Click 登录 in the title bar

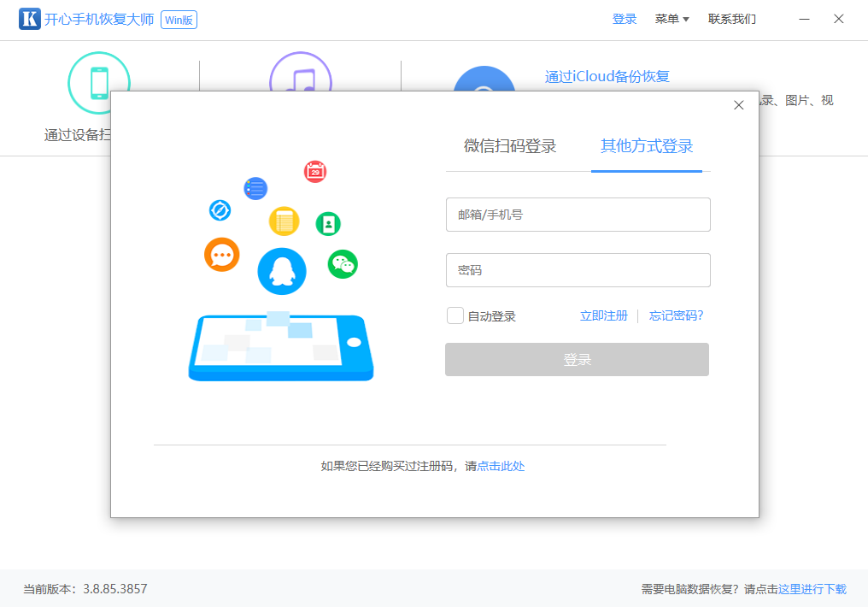point(625,19)
